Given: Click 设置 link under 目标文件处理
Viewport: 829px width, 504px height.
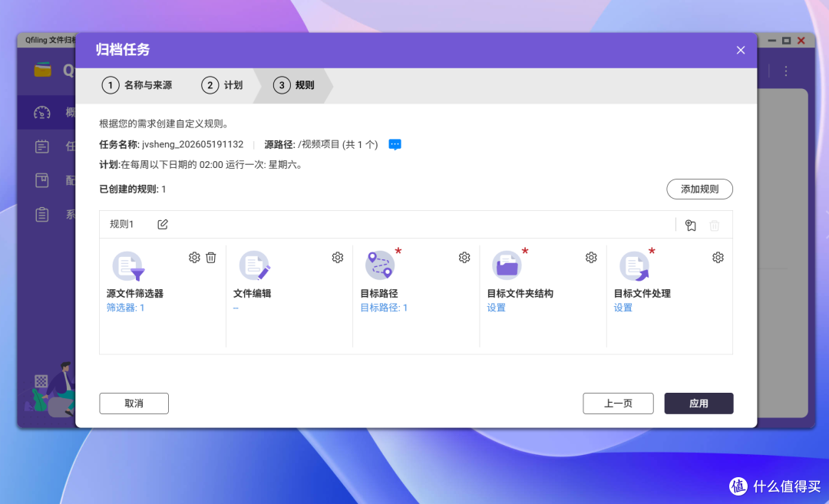Looking at the screenshot, I should [x=623, y=308].
